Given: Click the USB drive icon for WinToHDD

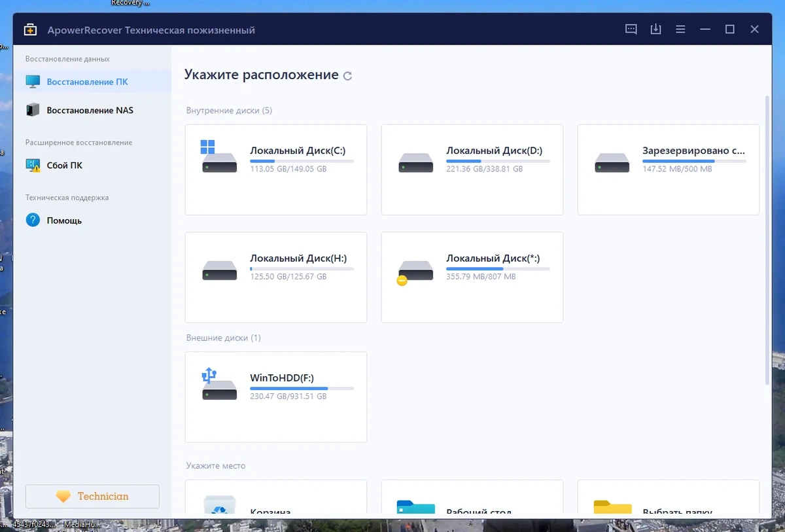Looking at the screenshot, I should tap(219, 385).
